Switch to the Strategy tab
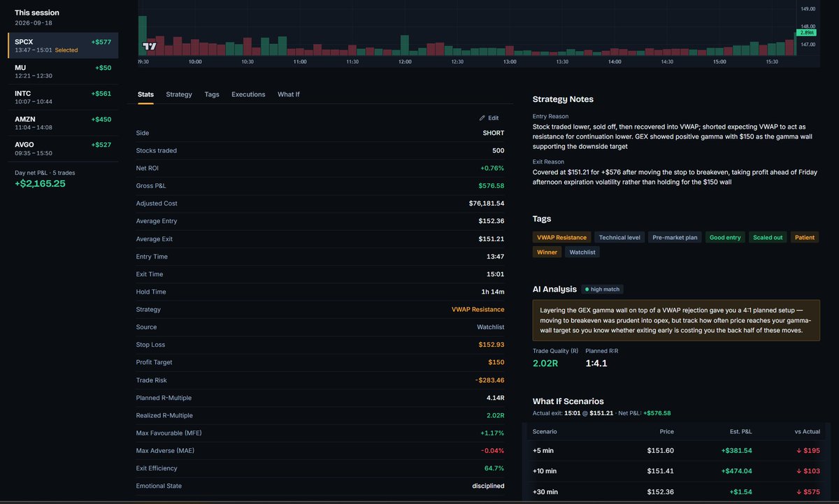Viewport: 839px width, 504px height. tap(179, 94)
